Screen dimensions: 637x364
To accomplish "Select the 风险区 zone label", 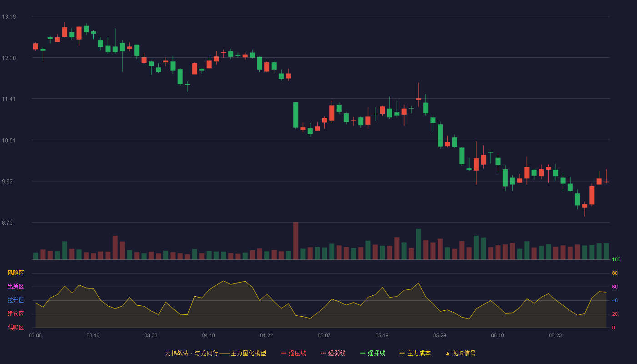I will tap(15, 273).
